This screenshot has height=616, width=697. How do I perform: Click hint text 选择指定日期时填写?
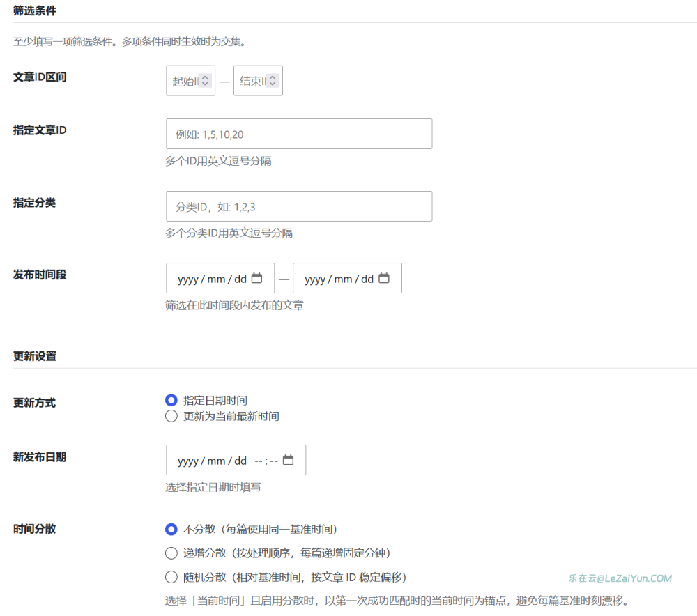213,487
